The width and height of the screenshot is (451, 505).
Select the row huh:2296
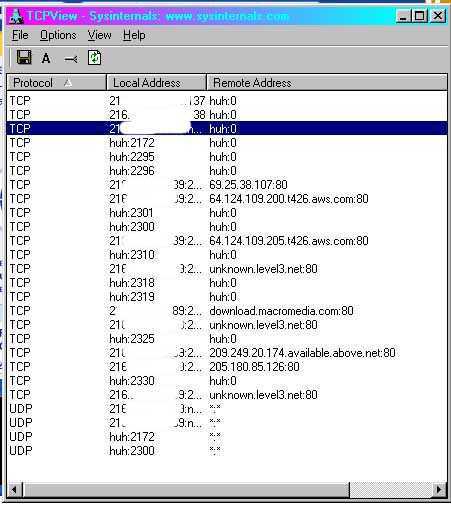click(x=227, y=171)
